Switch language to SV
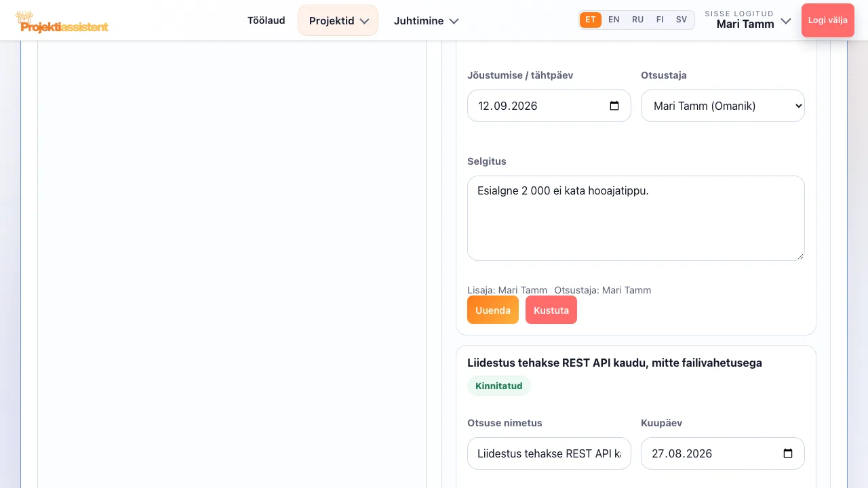This screenshot has width=868, height=488. [x=682, y=20]
